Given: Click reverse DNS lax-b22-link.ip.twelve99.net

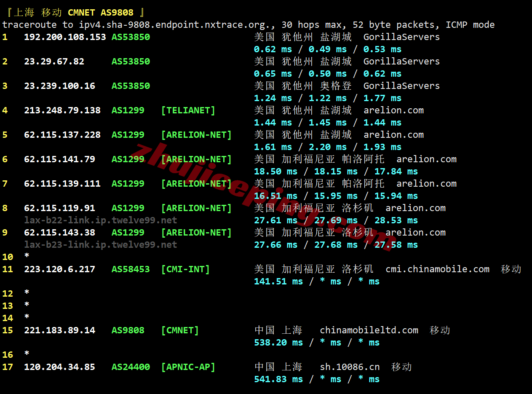Looking at the screenshot, I should click(101, 220).
